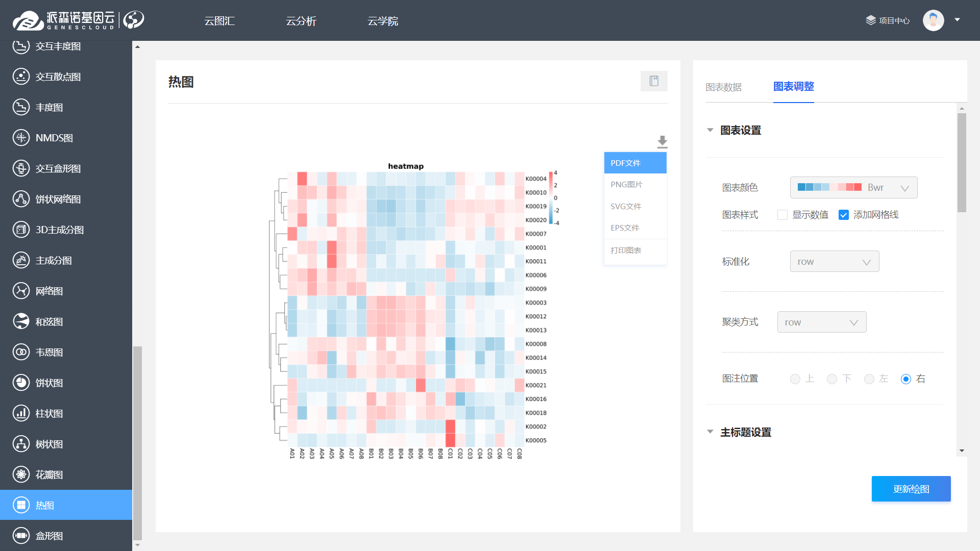
Task: Choose EPS文件 export option
Action: (x=635, y=228)
